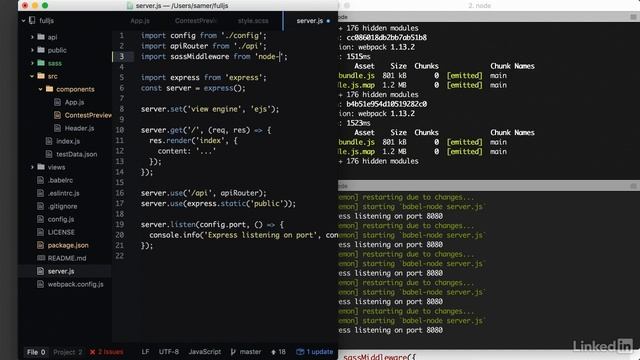The height and width of the screenshot is (360, 640).
Task: Switch to the ContestPreview editor tab
Action: click(x=196, y=20)
